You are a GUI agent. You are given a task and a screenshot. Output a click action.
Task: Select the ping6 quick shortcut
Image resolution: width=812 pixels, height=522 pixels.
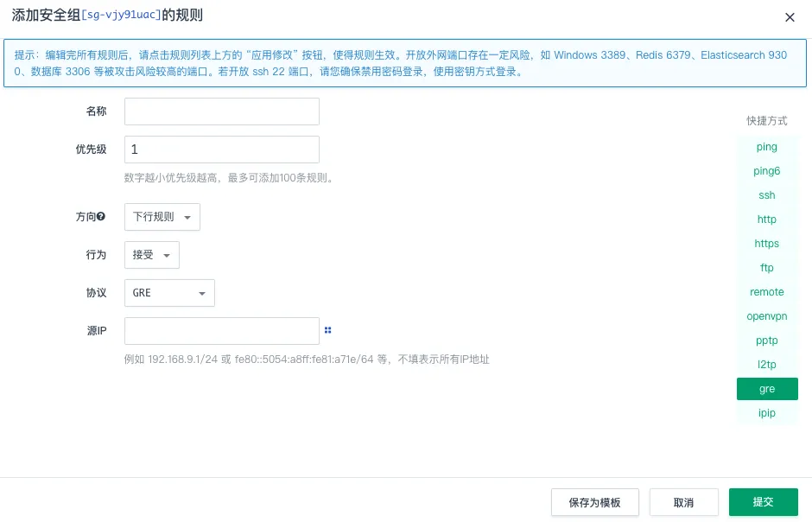[x=766, y=171]
